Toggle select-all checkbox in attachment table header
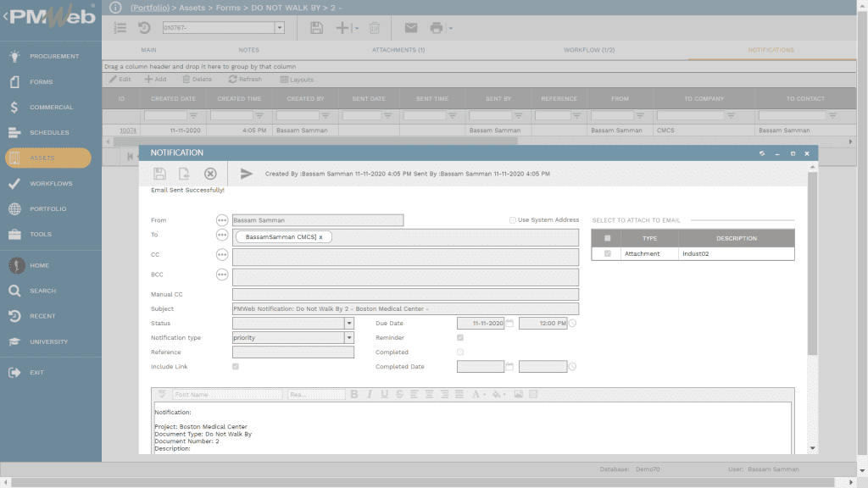The height and width of the screenshot is (488, 868). (x=607, y=238)
